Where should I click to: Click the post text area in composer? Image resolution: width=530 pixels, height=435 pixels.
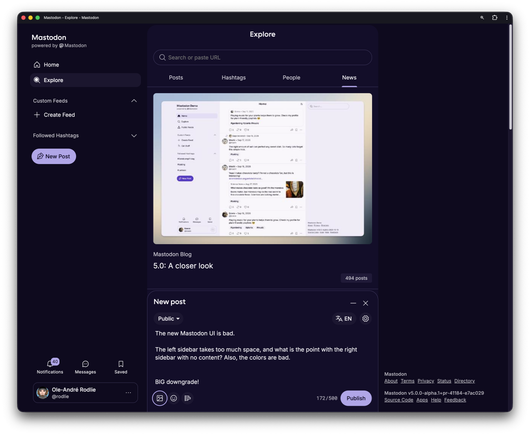(263, 357)
